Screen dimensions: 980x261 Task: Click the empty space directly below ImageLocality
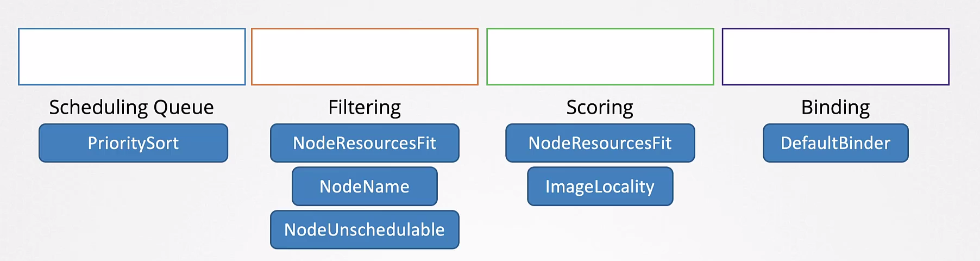(x=600, y=231)
